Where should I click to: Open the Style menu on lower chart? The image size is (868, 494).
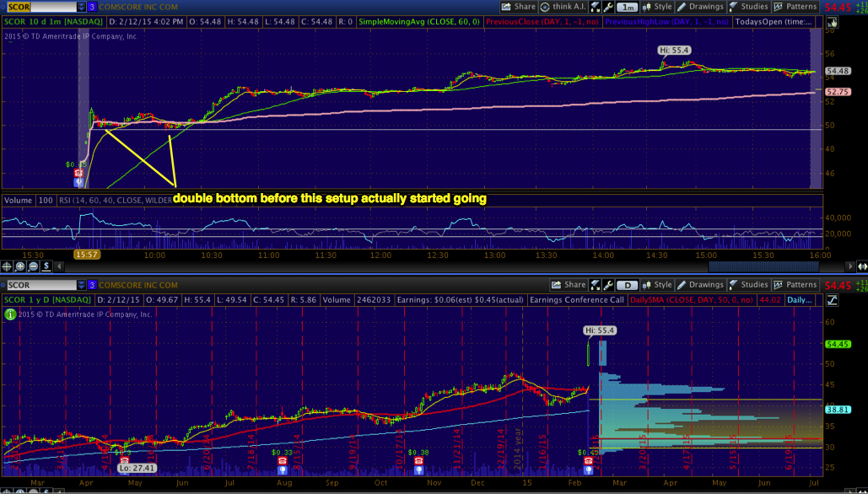click(x=657, y=285)
